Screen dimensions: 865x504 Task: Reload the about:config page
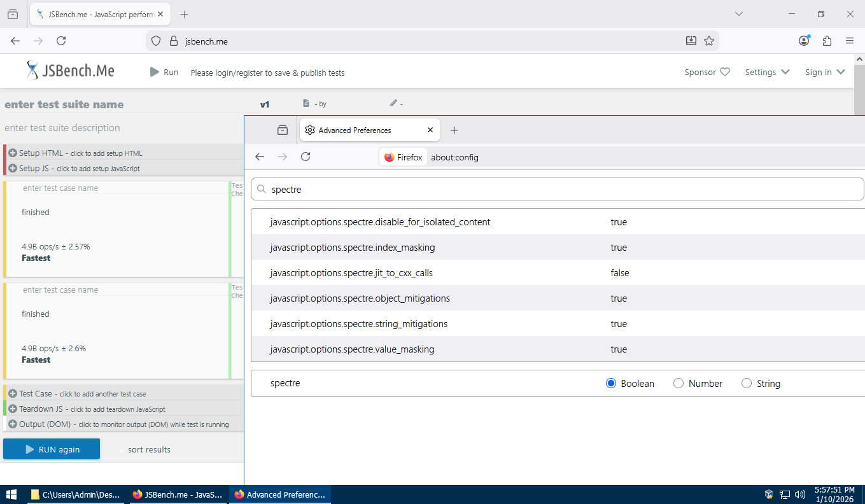pos(306,157)
